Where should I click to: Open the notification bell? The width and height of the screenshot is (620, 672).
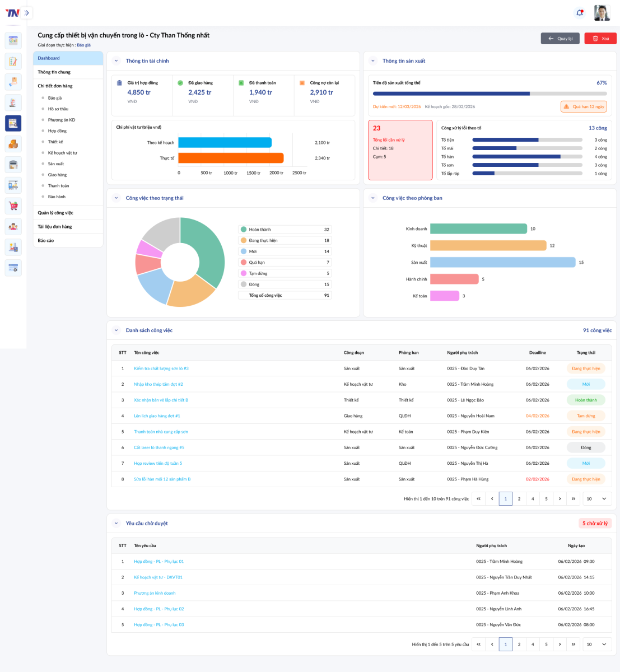(x=580, y=13)
